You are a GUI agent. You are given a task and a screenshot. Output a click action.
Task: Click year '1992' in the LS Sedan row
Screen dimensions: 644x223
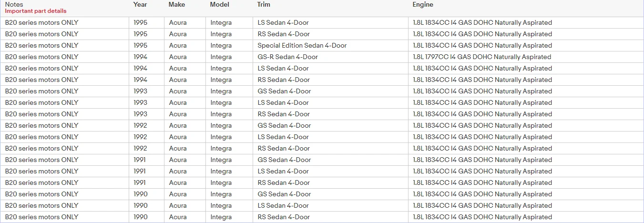point(140,137)
